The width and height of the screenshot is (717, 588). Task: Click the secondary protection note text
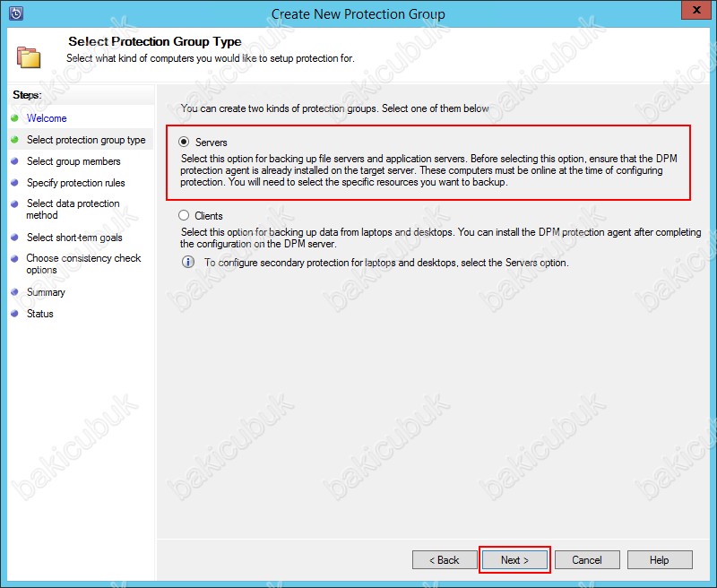pyautogui.click(x=386, y=263)
